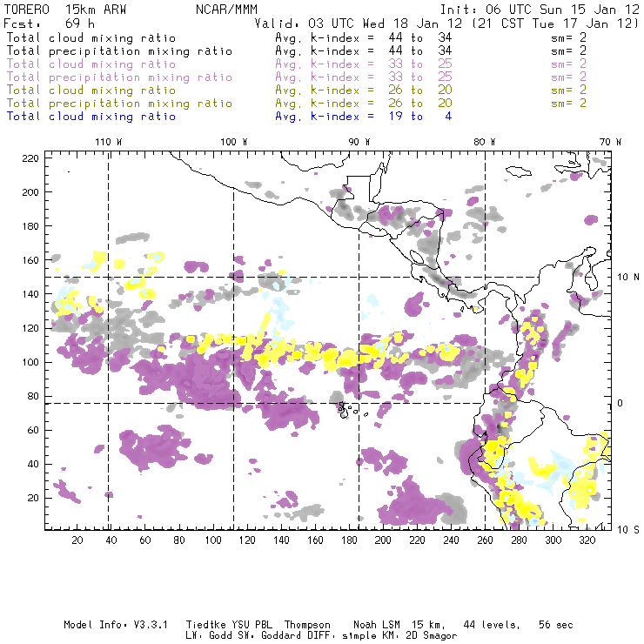Select x-axis tick label '260'
Screen dimensions: 644x644
coord(485,540)
